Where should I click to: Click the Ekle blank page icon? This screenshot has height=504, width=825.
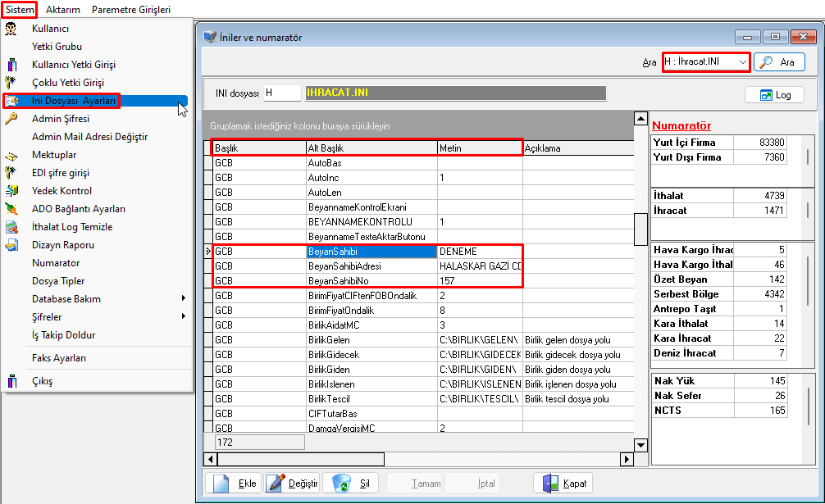(221, 483)
